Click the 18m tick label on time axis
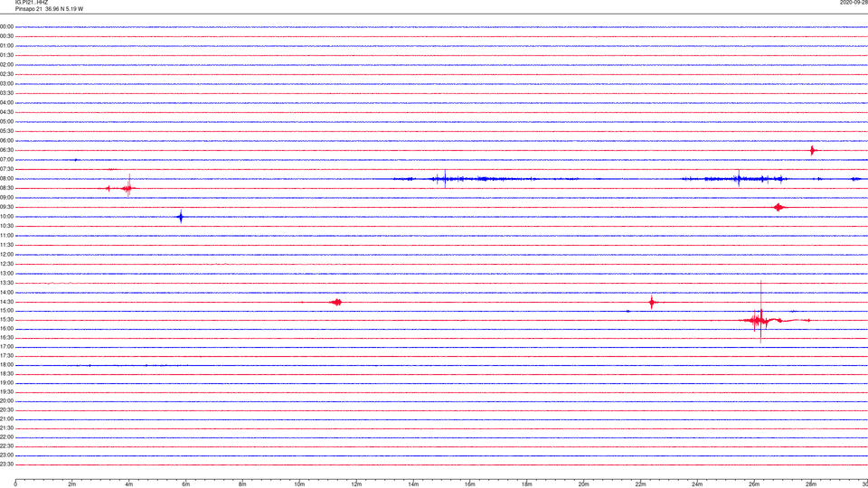Screen dimensions: 868x488 (527, 484)
